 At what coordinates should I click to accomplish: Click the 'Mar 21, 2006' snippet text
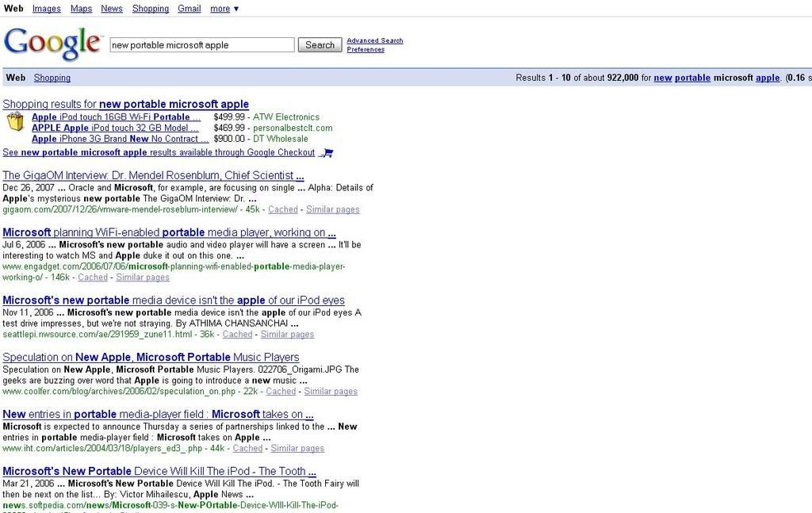(29, 484)
